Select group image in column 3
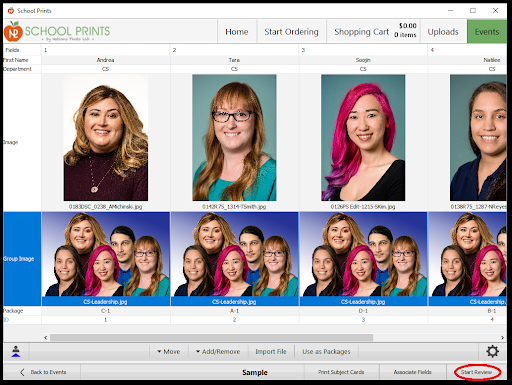The height and width of the screenshot is (385, 512). (x=363, y=254)
